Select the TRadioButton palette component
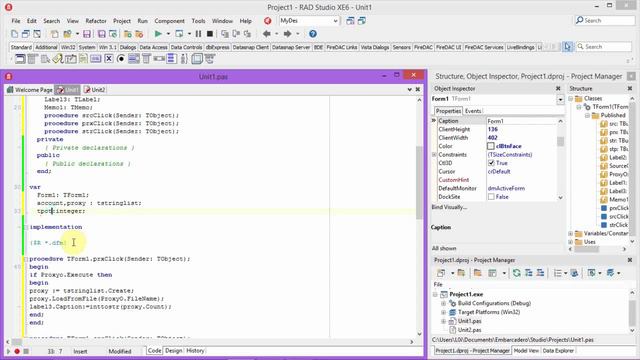Screen dimensions: 640x360 point(121,59)
